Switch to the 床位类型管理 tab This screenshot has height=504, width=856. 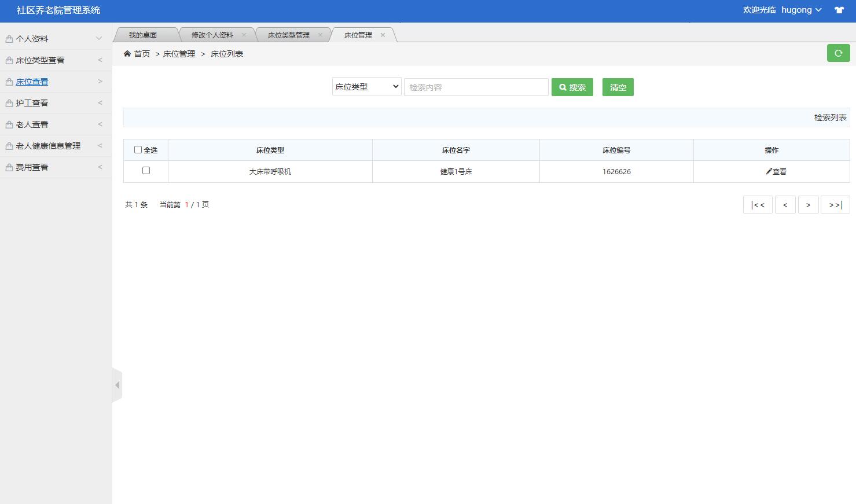pos(287,34)
